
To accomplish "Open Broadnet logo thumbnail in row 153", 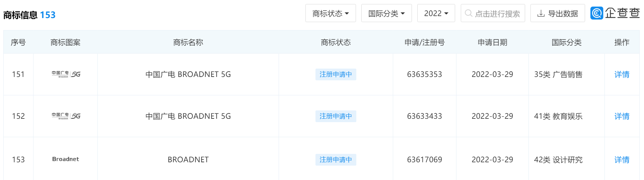I will pos(66,159).
